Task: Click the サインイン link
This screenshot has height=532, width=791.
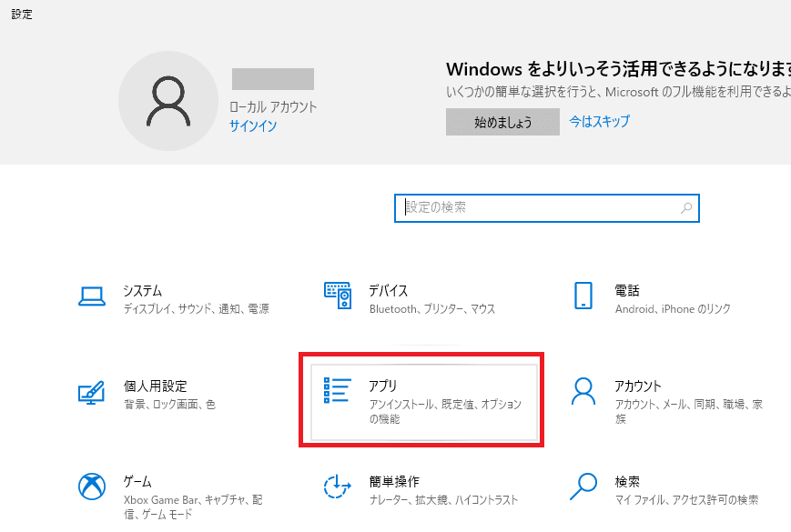Action: (253, 125)
